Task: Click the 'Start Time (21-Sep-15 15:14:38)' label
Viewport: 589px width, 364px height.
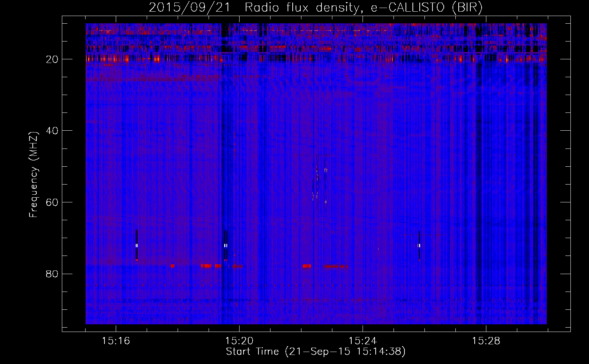Action: tap(316, 352)
